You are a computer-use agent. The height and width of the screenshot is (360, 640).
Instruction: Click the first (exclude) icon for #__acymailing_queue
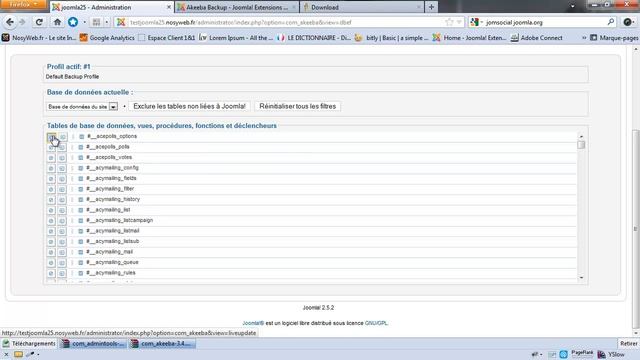(x=51, y=263)
